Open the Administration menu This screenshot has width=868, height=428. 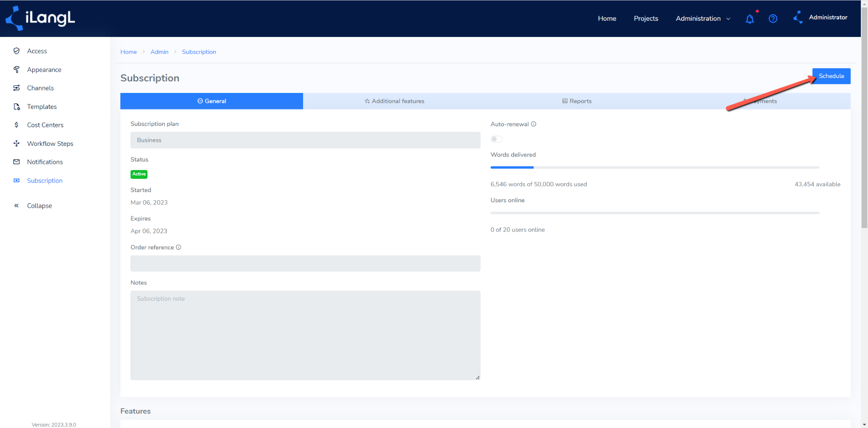point(703,18)
